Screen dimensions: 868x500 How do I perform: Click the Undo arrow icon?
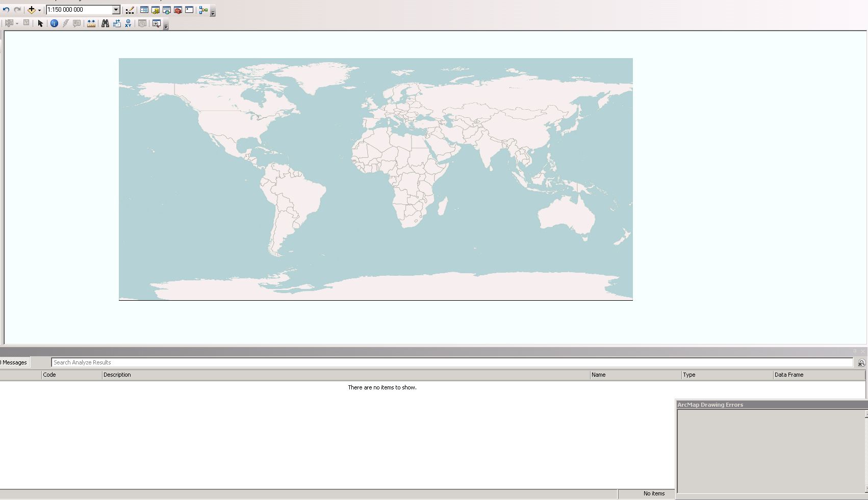tap(6, 10)
